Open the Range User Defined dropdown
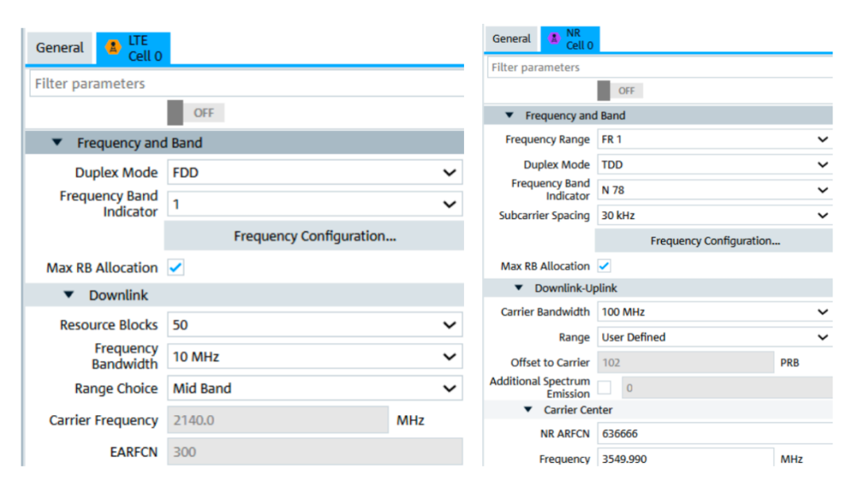 [715, 337]
